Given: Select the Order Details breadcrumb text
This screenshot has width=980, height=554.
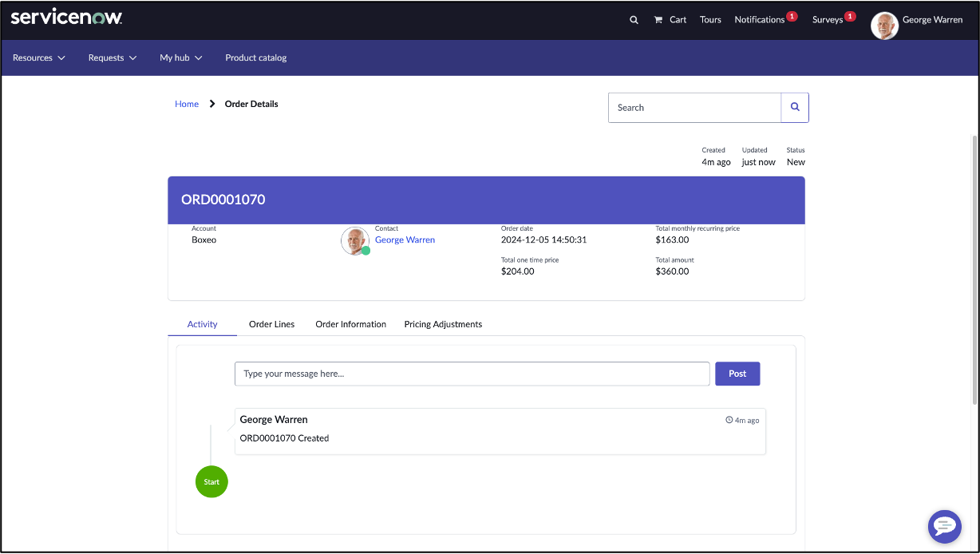Looking at the screenshot, I should (x=251, y=104).
